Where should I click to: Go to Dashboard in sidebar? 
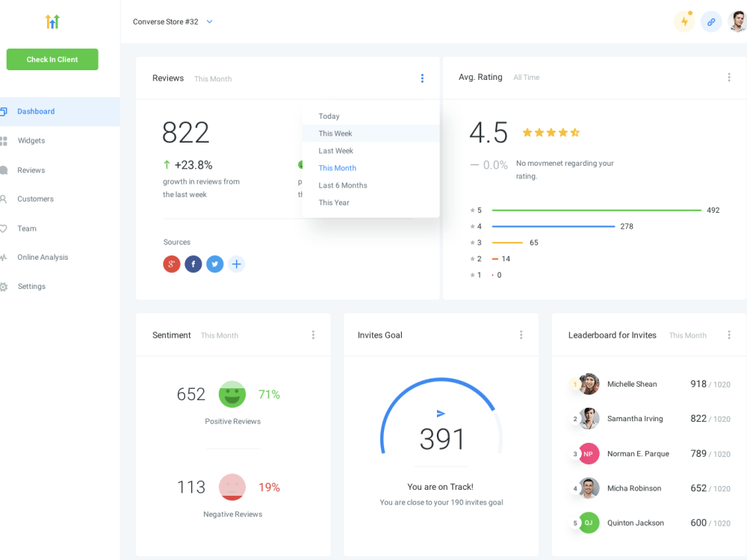tap(60, 111)
